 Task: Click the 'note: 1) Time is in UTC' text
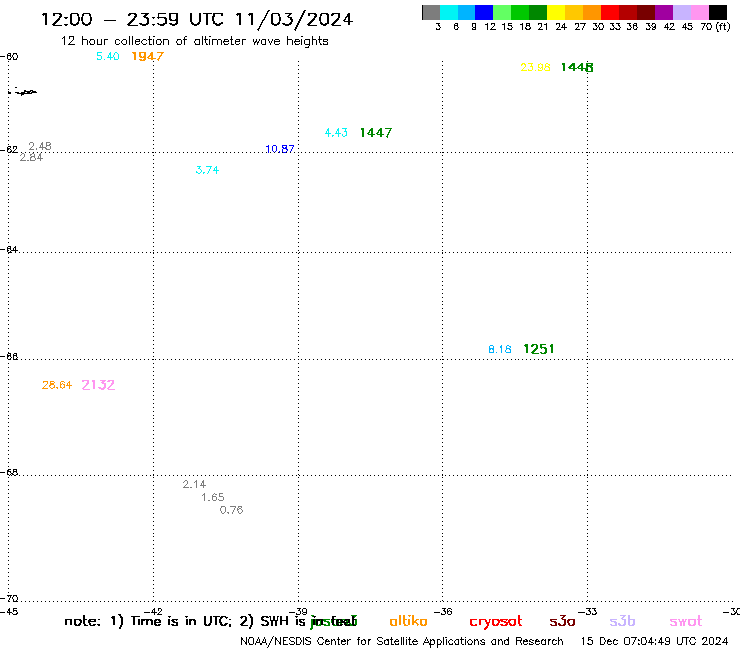148,621
